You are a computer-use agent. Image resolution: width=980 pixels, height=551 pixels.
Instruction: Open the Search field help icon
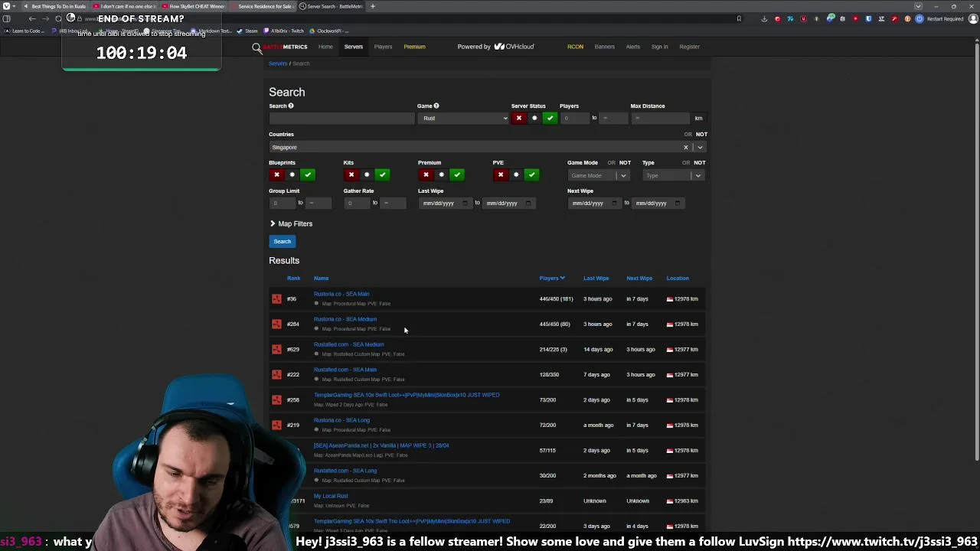pyautogui.click(x=291, y=106)
